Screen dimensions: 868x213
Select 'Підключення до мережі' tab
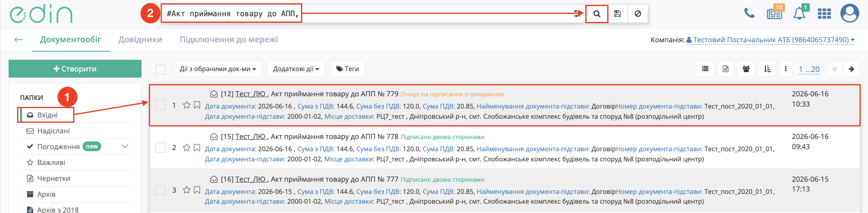click(x=229, y=39)
